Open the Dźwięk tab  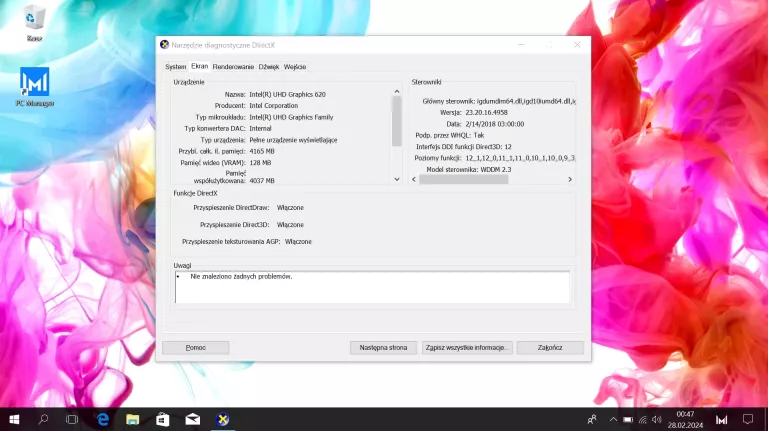point(269,67)
